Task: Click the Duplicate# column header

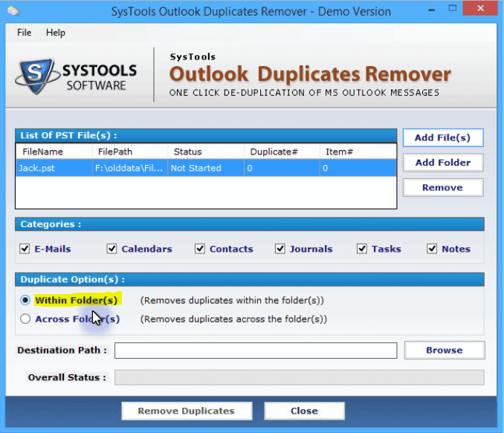Action: pos(282,152)
